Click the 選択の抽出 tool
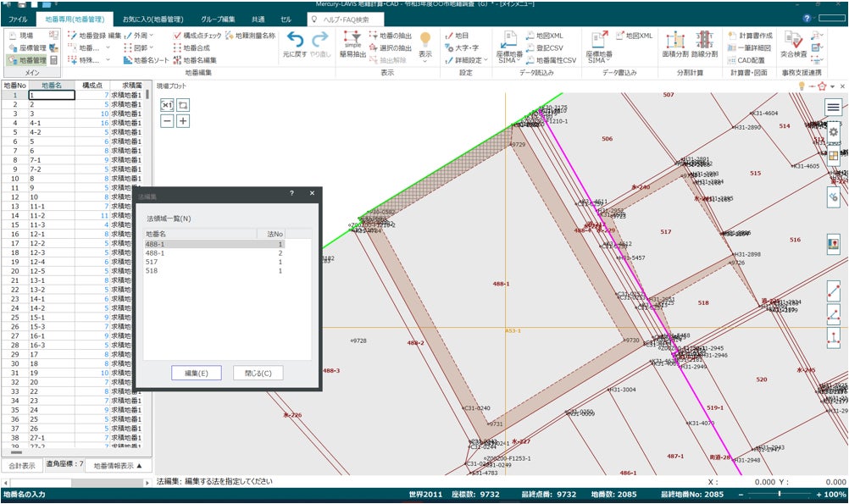 click(x=391, y=47)
